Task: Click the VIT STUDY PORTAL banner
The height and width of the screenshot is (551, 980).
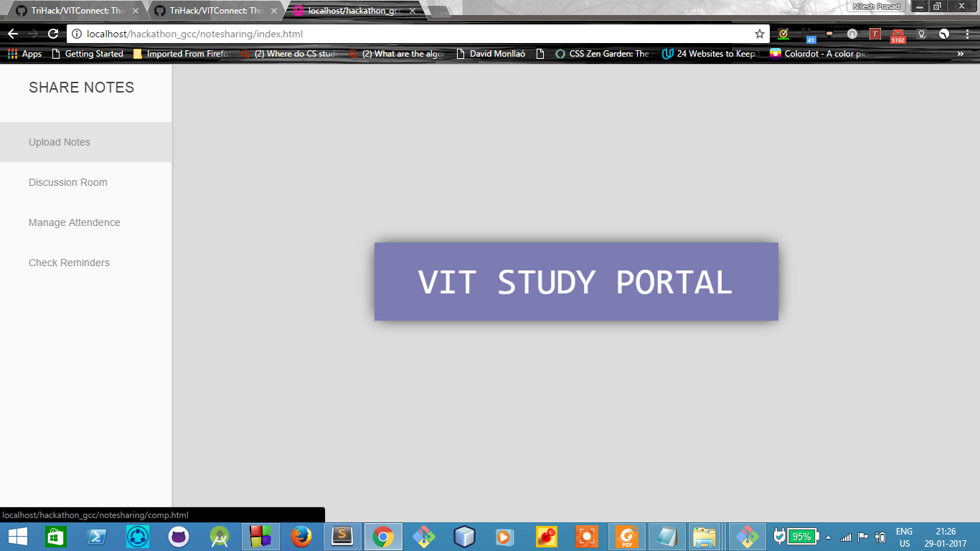Action: (576, 281)
